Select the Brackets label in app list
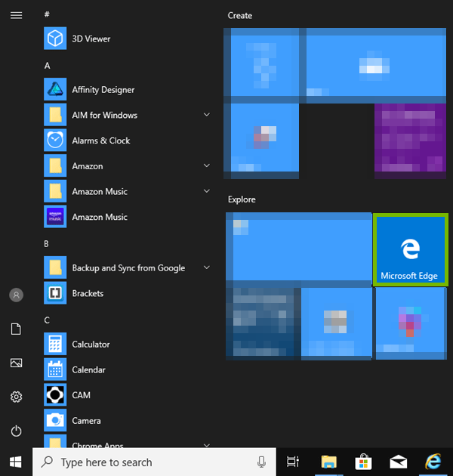The height and width of the screenshot is (476, 453). click(88, 294)
